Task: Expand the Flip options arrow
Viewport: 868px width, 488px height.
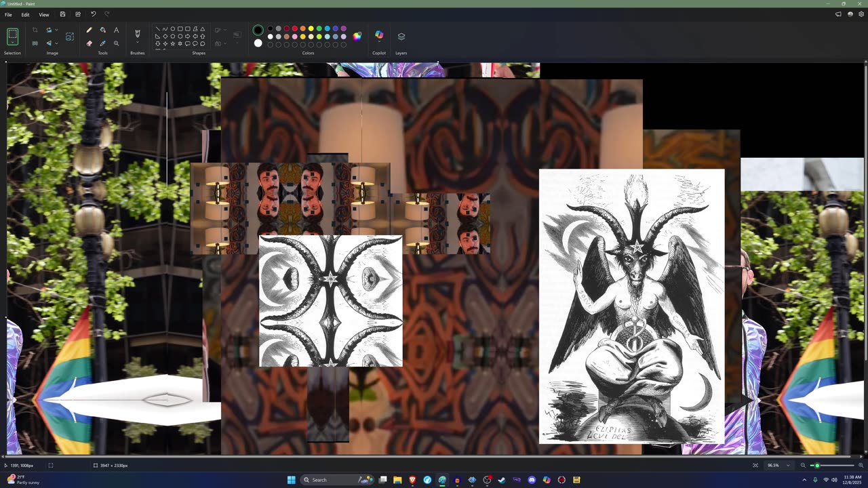Action: (56, 43)
